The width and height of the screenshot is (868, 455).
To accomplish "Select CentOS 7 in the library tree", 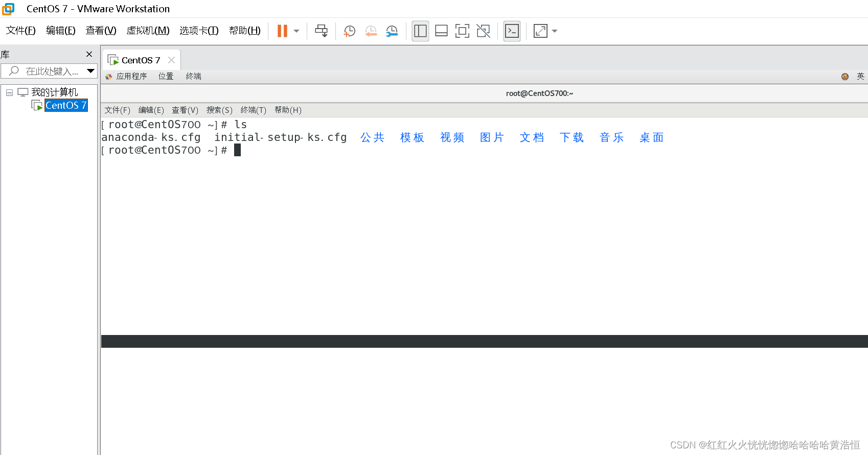I will pyautogui.click(x=66, y=105).
